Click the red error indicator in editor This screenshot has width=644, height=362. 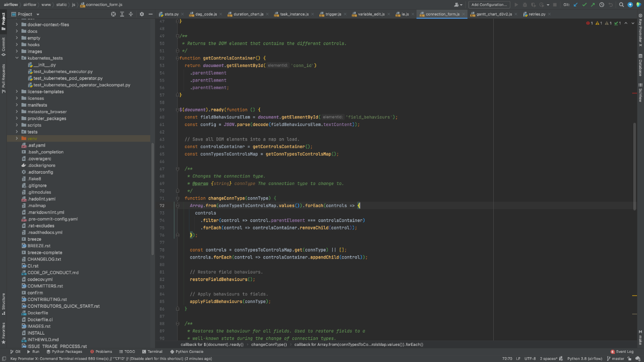(x=590, y=23)
